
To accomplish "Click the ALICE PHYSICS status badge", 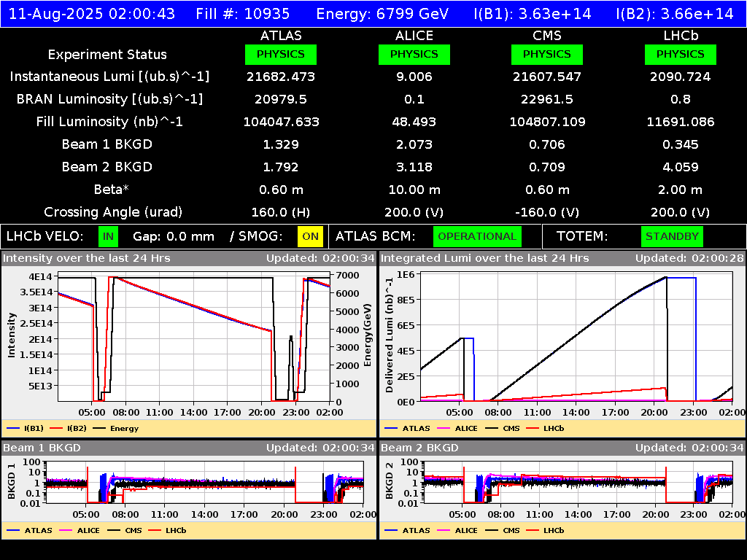I will click(x=414, y=54).
